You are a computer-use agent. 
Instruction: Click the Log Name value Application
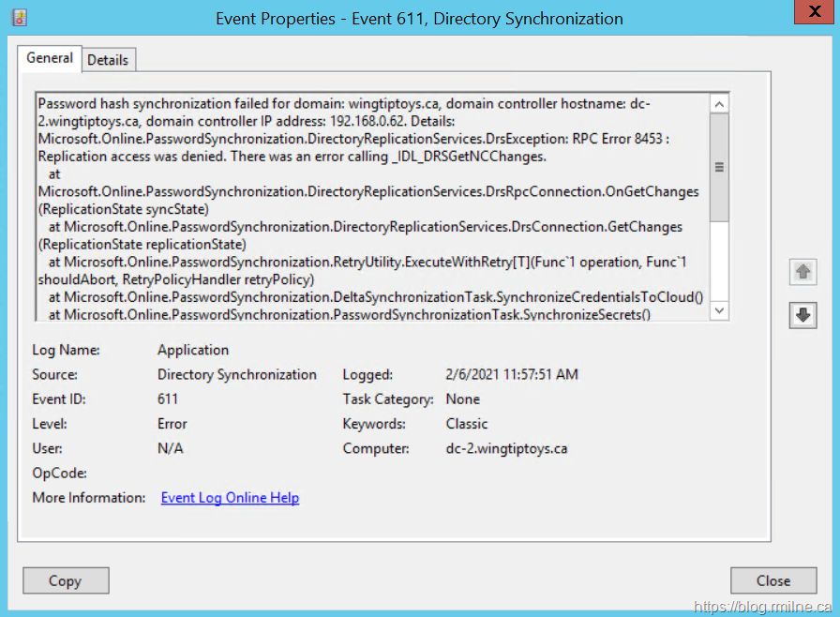click(193, 350)
